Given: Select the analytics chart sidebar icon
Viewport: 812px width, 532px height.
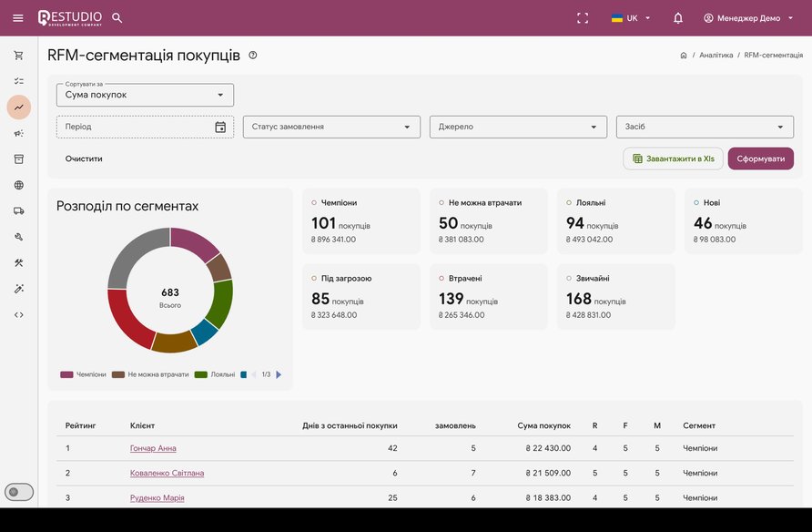Looking at the screenshot, I should [19, 107].
